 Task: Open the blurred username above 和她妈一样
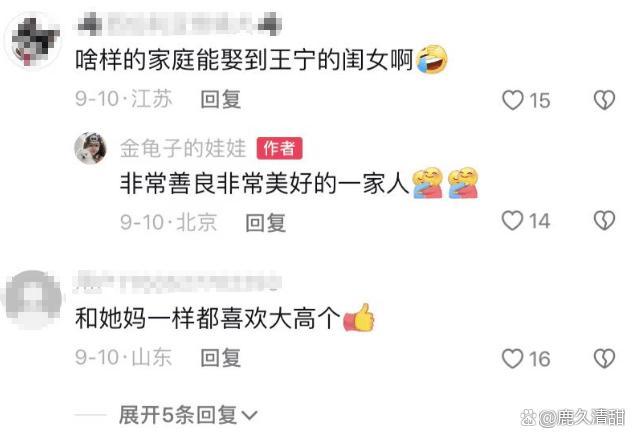tap(178, 282)
